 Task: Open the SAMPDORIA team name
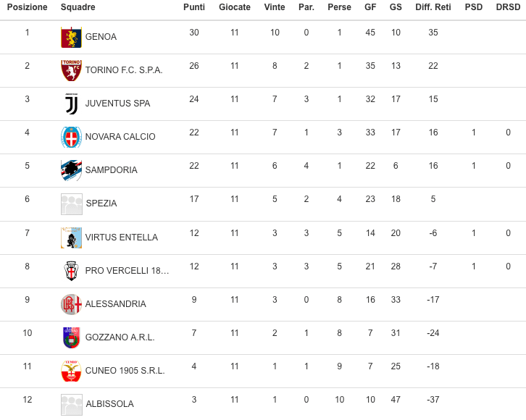pyautogui.click(x=111, y=170)
